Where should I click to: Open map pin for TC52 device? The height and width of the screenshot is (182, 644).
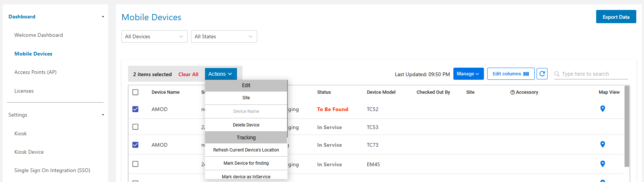coord(602,109)
